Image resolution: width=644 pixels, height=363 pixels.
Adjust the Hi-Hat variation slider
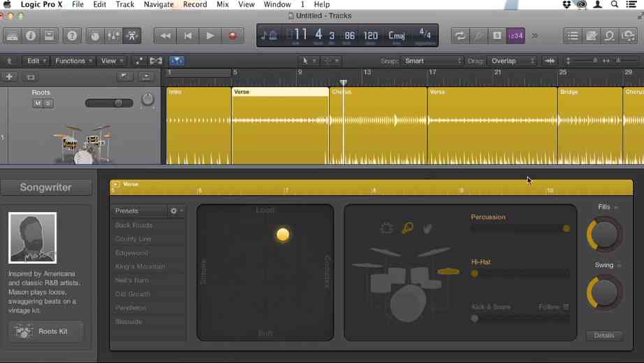click(520, 273)
